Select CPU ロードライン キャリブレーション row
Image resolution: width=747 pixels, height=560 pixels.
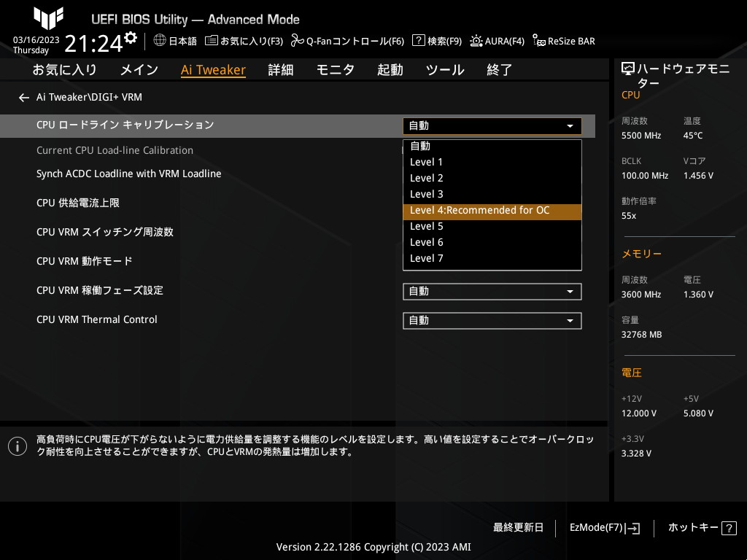[x=298, y=125]
